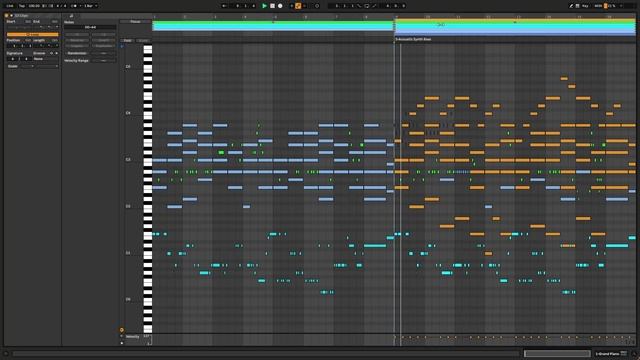Click the Follow playback arrow icon
This screenshot has height=360, width=640.
[224, 6]
